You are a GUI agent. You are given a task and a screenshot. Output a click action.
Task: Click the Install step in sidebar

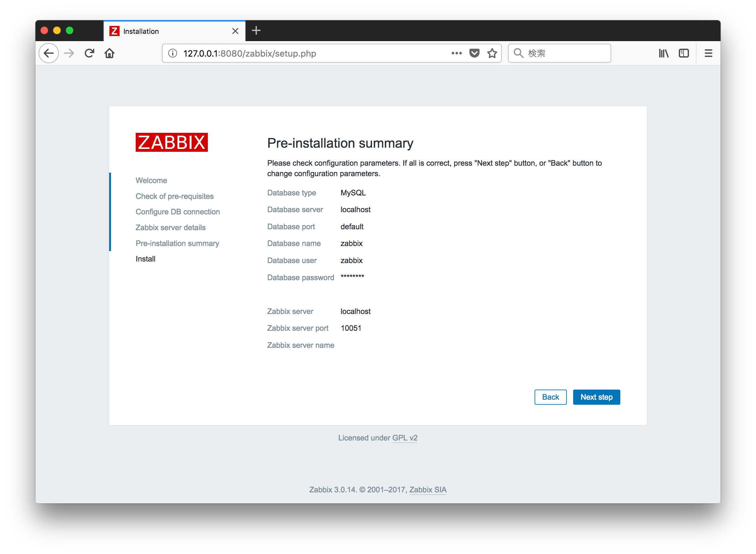tap(146, 259)
